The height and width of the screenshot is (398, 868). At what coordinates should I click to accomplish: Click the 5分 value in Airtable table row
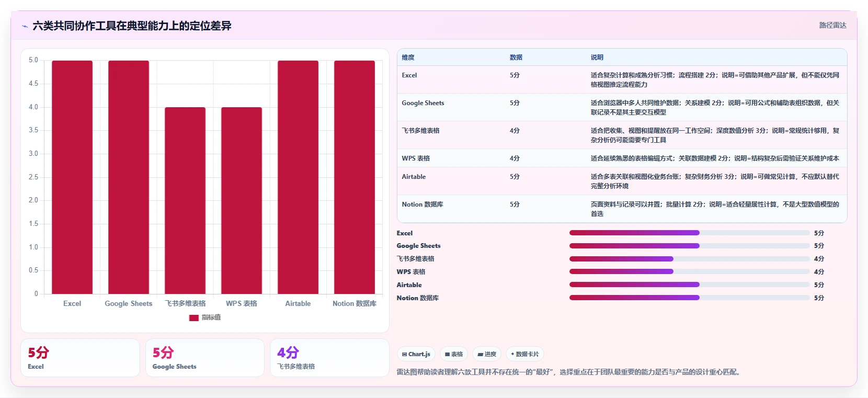pos(515,177)
